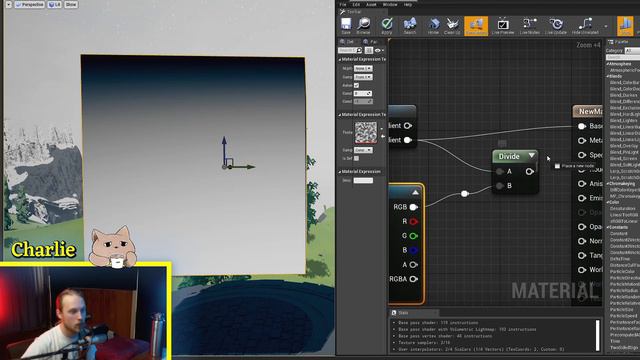Screen dimensions: 640x360
Task: Click the Clean Up toolbar icon
Action: click(452, 26)
